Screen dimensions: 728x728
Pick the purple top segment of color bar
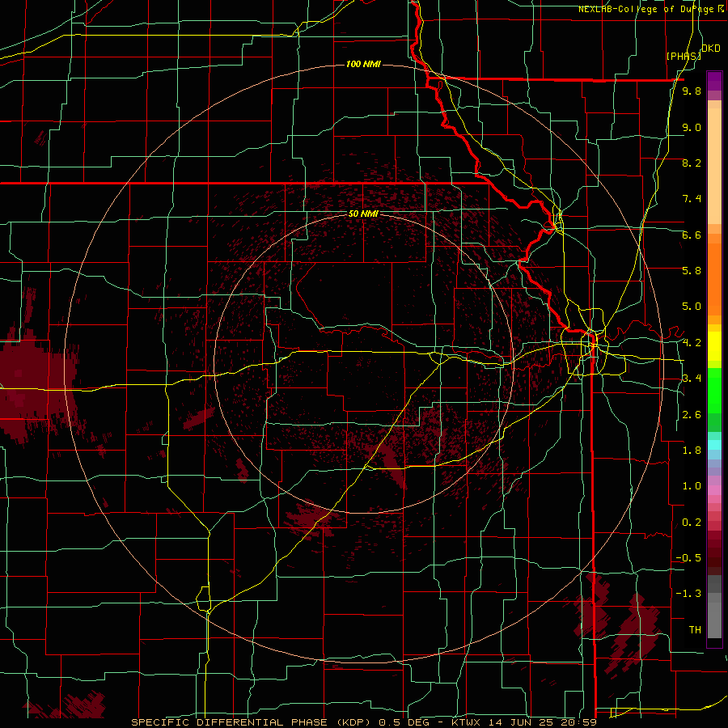[714, 81]
